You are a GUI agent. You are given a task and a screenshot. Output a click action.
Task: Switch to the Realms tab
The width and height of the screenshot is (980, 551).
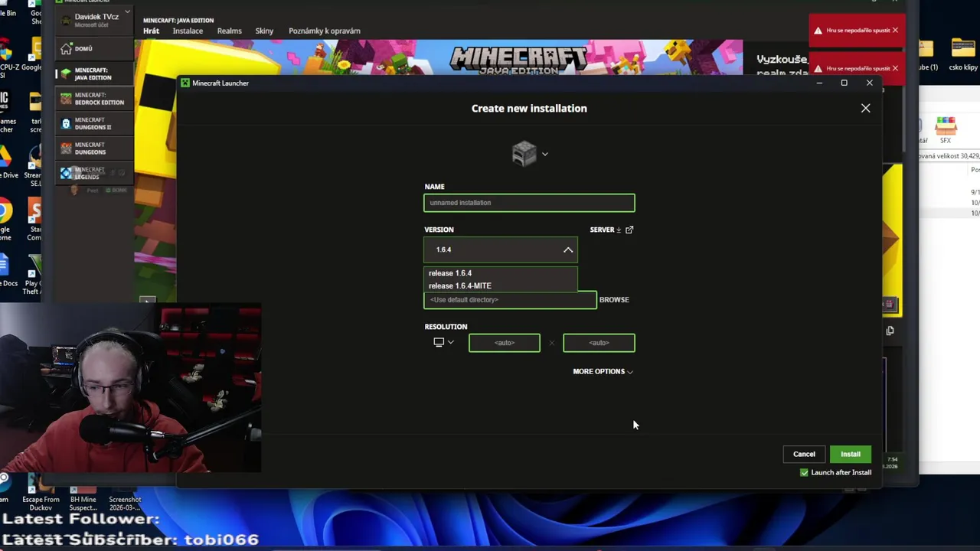coord(229,31)
